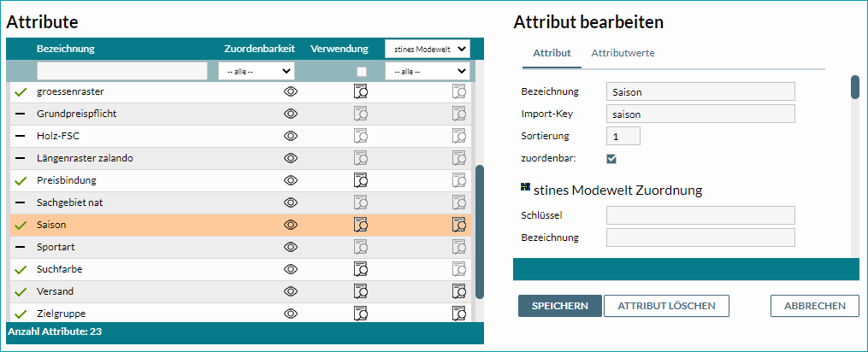Screen dimensions: 868x352
Task: Click the SPEICHERN button
Action: pos(559,306)
